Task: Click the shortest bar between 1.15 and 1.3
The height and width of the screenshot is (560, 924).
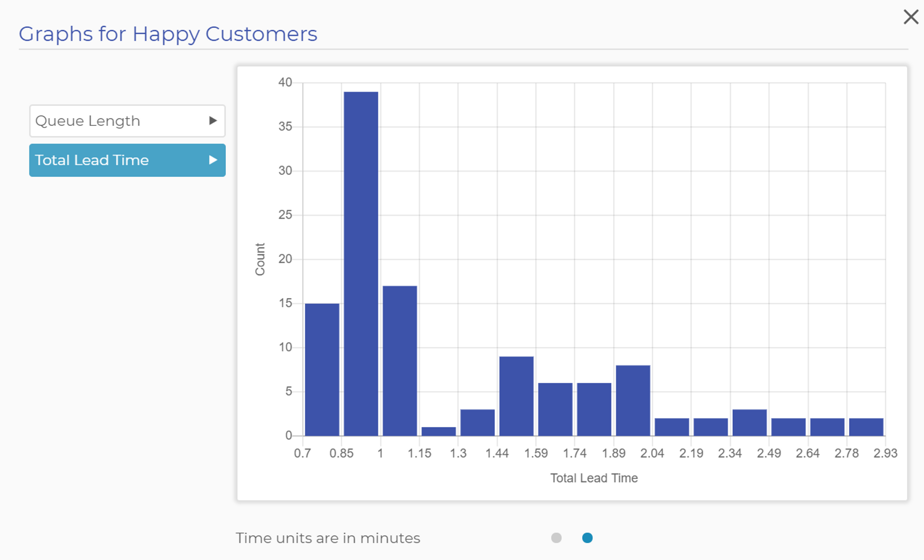Action: [439, 431]
